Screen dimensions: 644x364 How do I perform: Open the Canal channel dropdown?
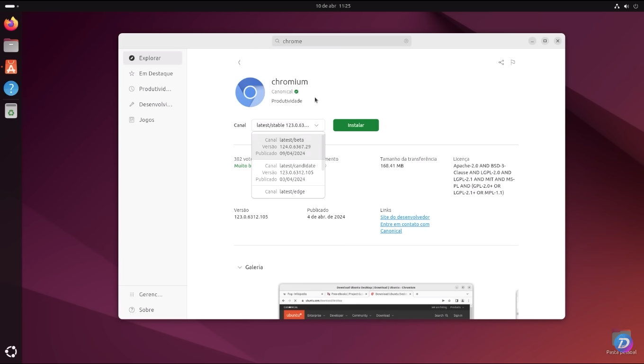tap(288, 125)
